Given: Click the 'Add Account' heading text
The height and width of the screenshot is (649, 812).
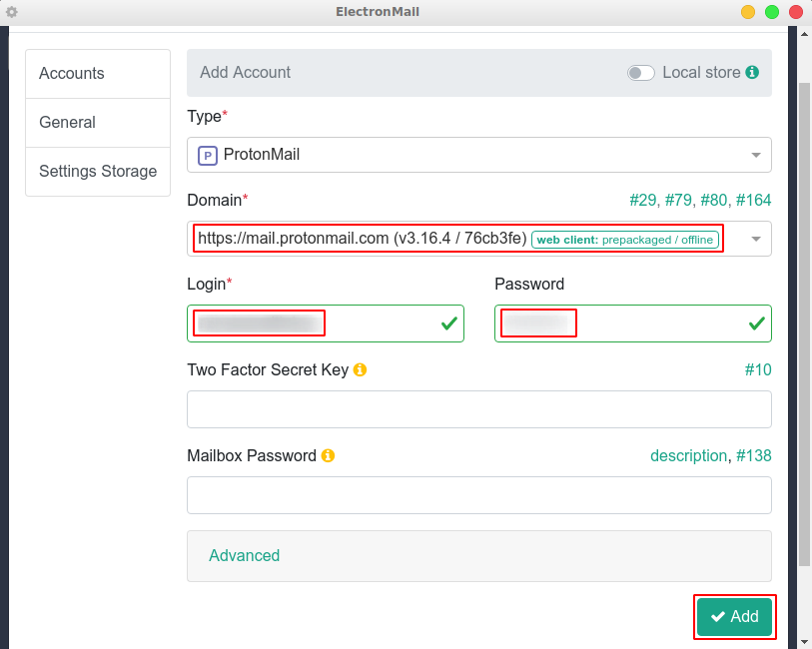Looking at the screenshot, I should coord(246,73).
